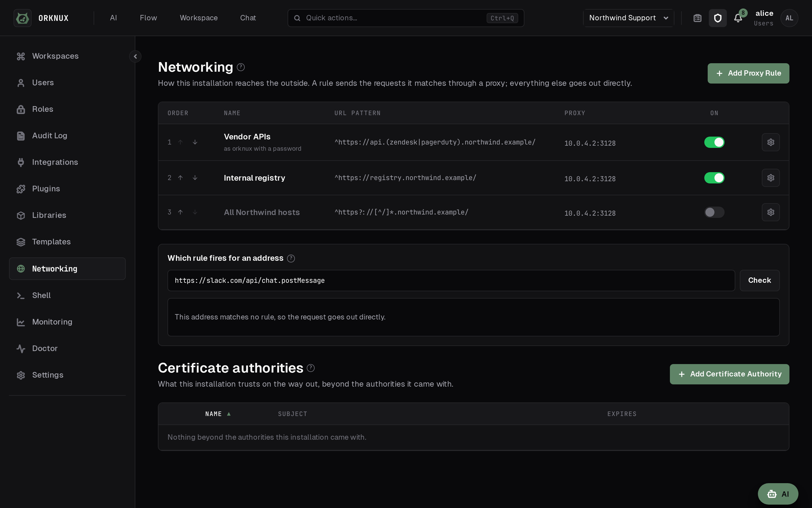Viewport: 812px width, 508px height.
Task: Open the list panel icon beside the shield
Action: click(x=697, y=18)
